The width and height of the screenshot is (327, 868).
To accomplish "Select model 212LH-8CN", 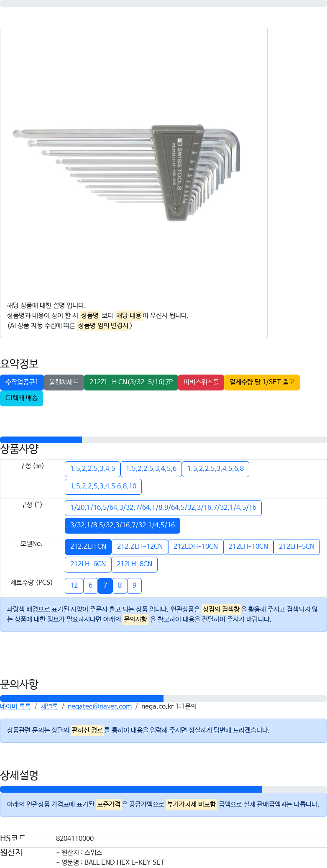I will pos(134,564).
